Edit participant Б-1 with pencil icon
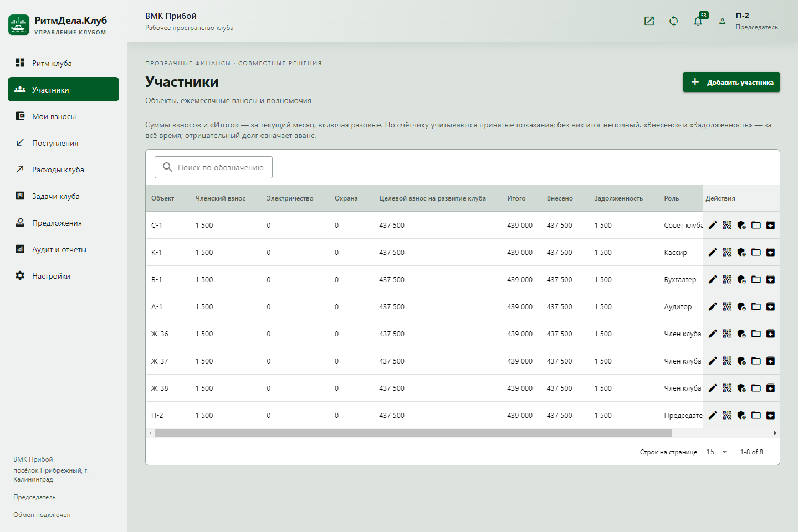 [713, 279]
